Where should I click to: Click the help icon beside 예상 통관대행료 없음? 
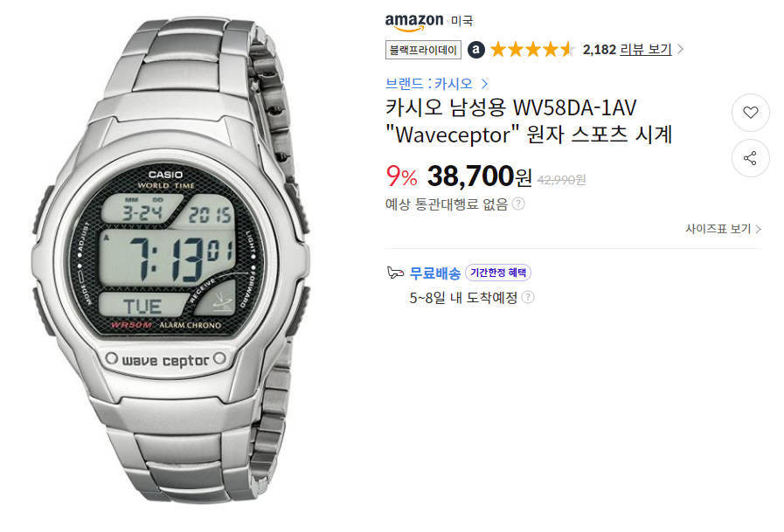[519, 204]
